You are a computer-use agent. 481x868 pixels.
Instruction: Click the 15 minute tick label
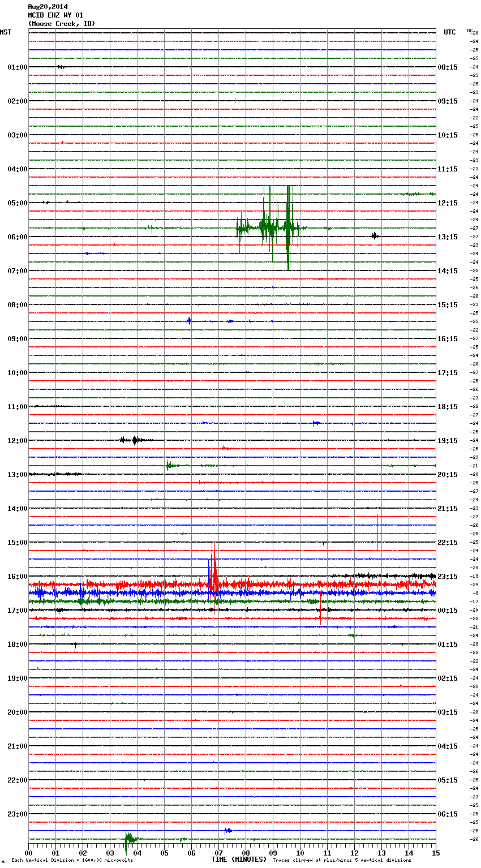click(436, 853)
